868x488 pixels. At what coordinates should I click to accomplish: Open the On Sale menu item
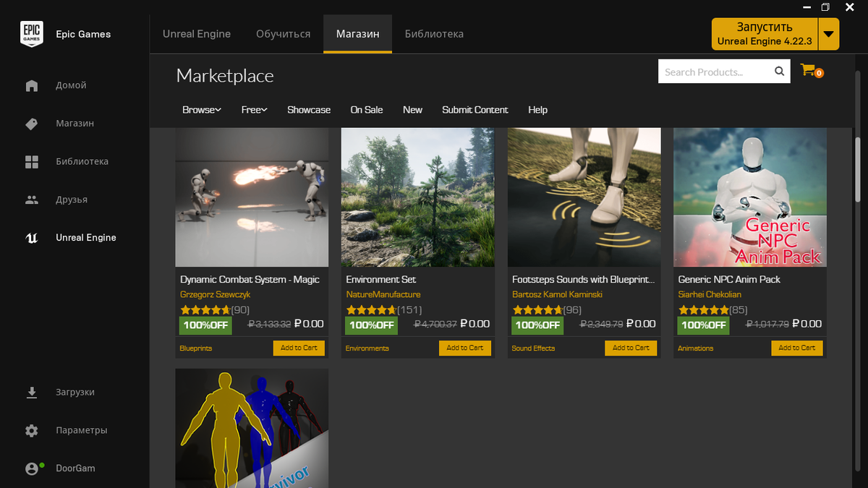[x=367, y=110]
